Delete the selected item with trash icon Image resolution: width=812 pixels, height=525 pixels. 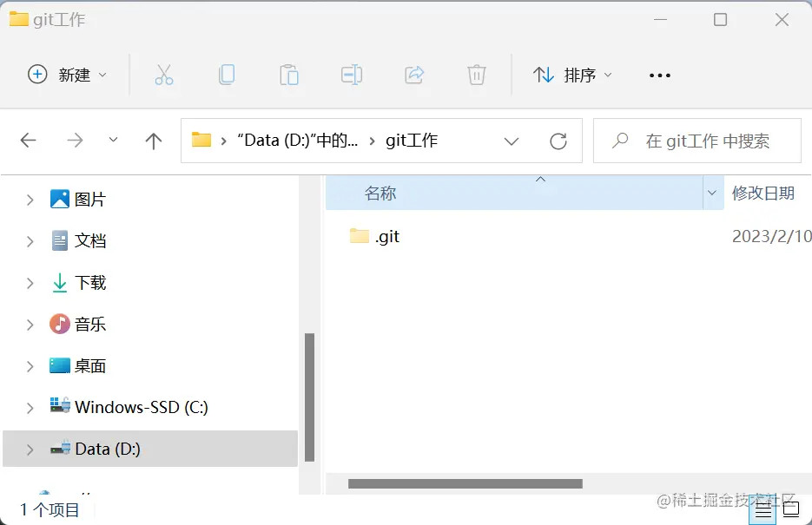[476, 75]
